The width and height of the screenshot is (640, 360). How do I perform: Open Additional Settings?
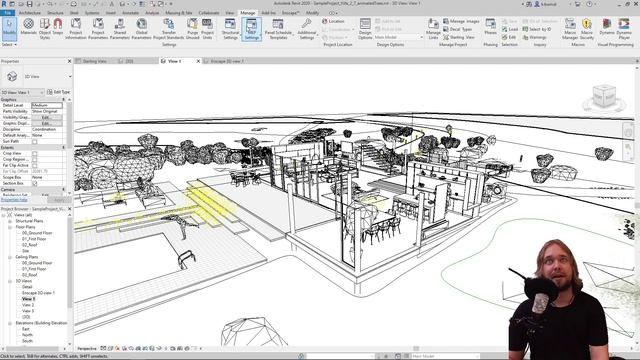[x=307, y=29]
